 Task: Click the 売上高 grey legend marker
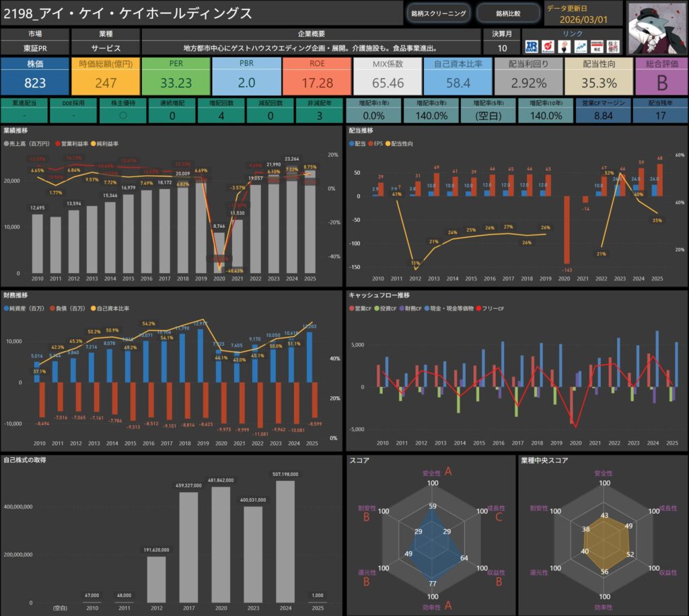click(7, 145)
